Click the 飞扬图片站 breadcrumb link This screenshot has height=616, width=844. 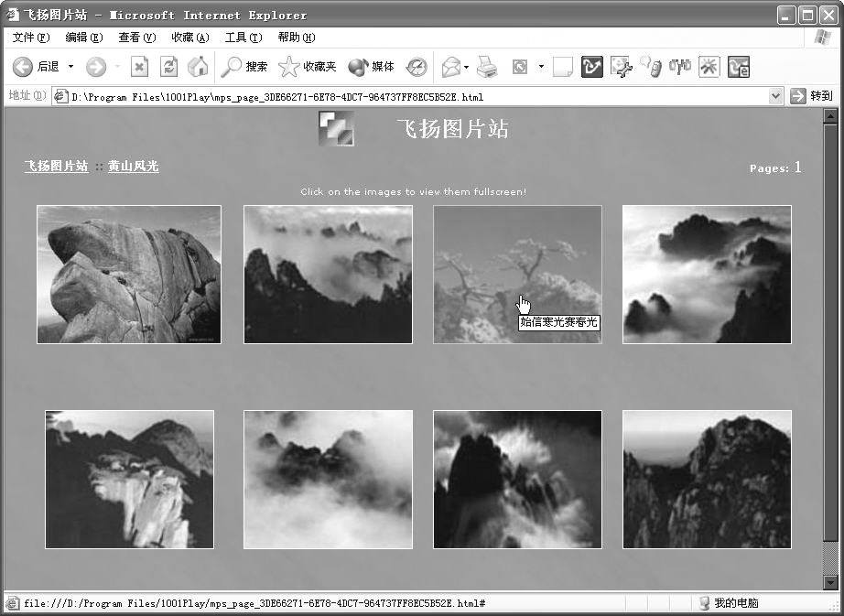coord(56,167)
